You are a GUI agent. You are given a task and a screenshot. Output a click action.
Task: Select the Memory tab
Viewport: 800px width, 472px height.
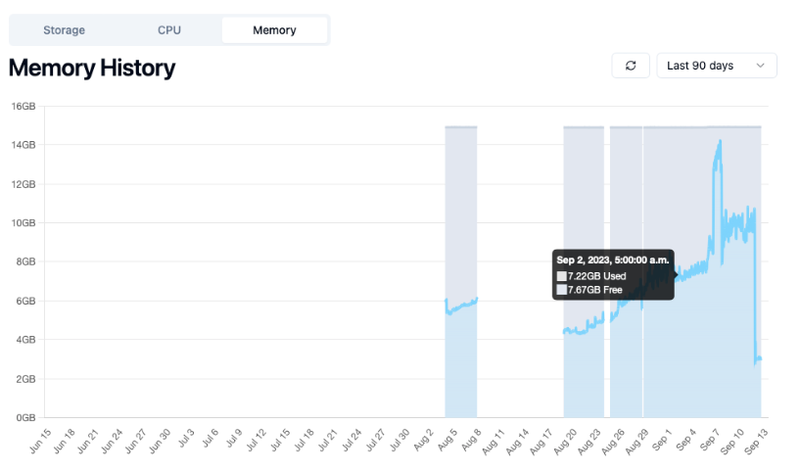pyautogui.click(x=274, y=30)
